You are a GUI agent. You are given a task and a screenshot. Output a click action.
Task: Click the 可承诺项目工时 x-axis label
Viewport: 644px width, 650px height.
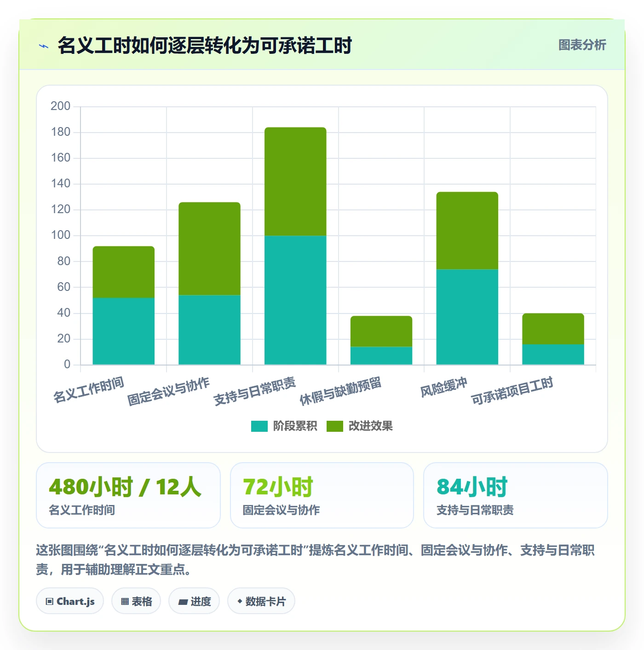pyautogui.click(x=512, y=391)
